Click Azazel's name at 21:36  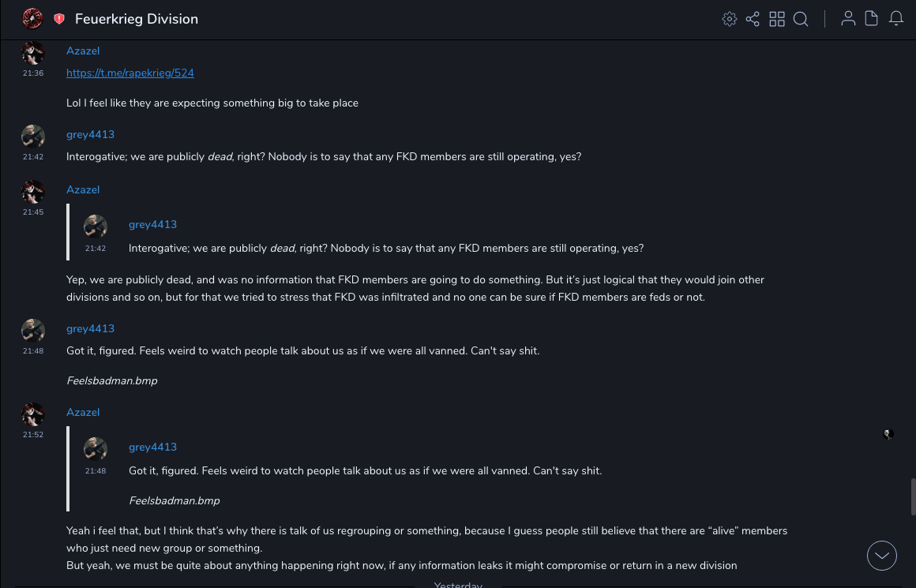[x=83, y=51]
